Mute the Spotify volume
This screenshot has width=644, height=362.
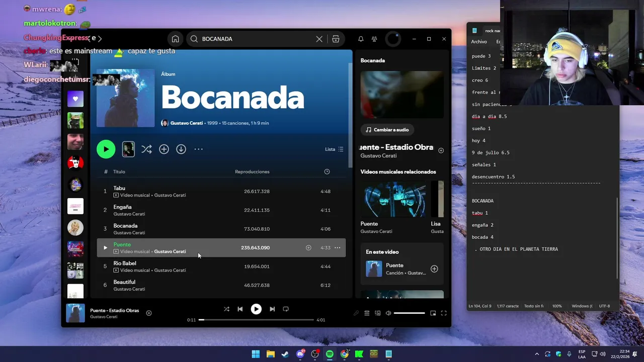pos(388,313)
